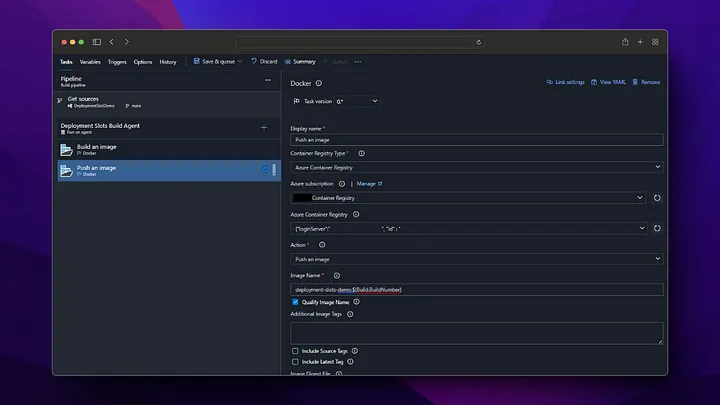This screenshot has height=405, width=720.
Task: Go forward using the browser forward arrow
Action: pos(127,42)
